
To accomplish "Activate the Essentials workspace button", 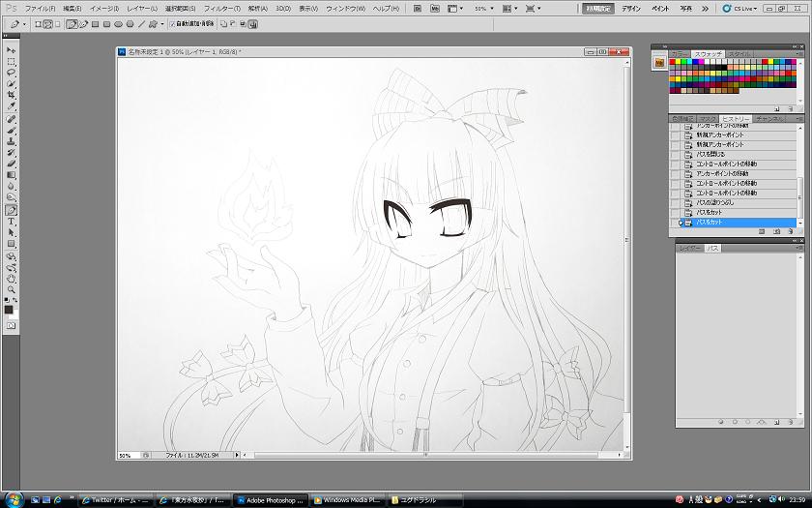I will click(x=598, y=9).
